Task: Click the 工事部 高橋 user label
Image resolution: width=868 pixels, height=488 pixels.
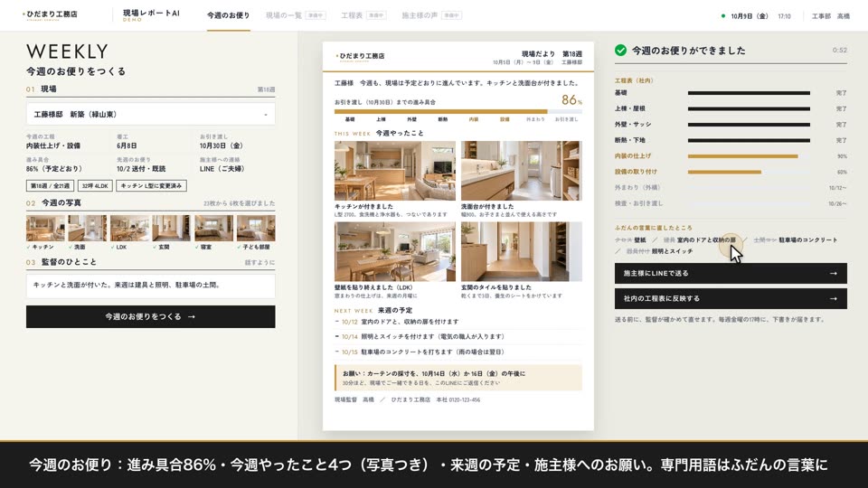Action: 830,16
